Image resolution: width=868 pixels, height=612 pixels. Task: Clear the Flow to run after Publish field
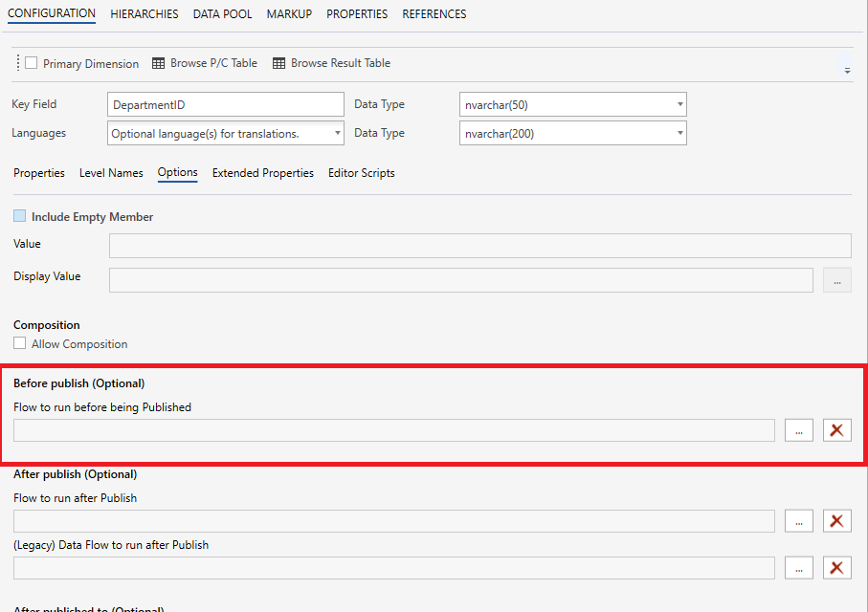836,521
